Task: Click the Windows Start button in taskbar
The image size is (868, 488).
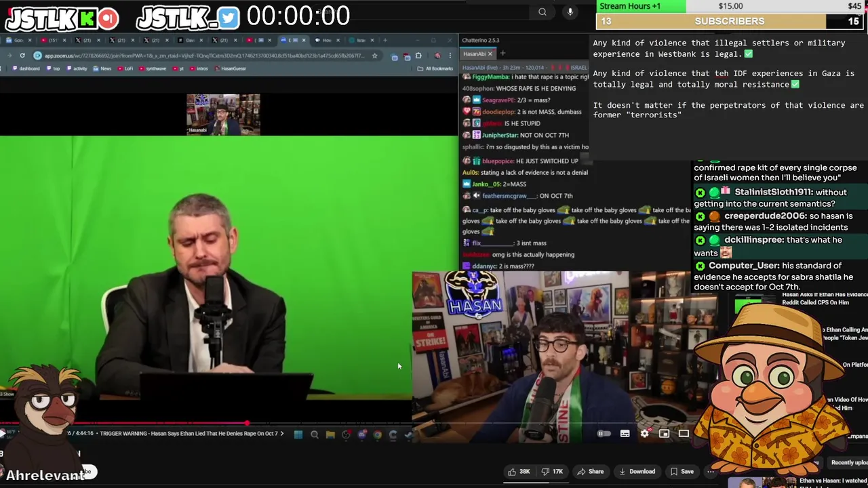Action: (x=298, y=434)
